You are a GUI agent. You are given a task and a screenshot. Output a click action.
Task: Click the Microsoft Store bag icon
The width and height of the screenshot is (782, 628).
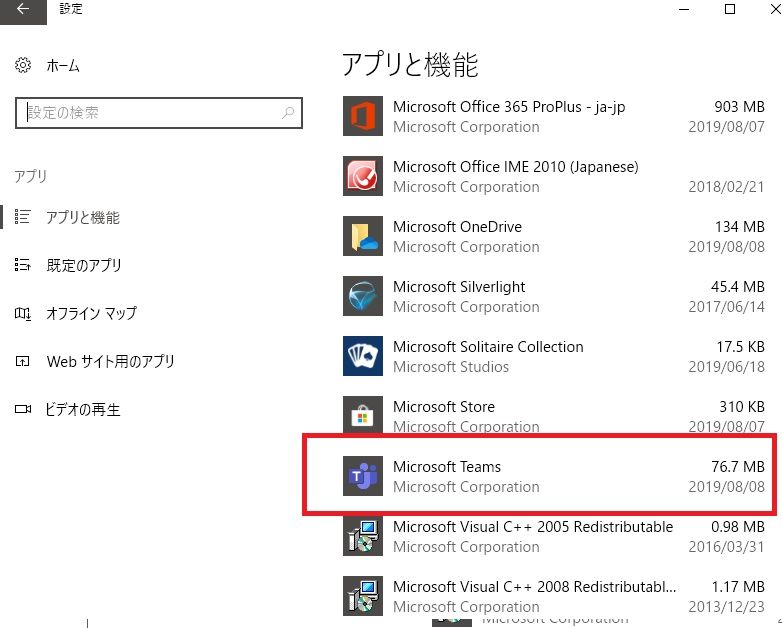(x=363, y=415)
